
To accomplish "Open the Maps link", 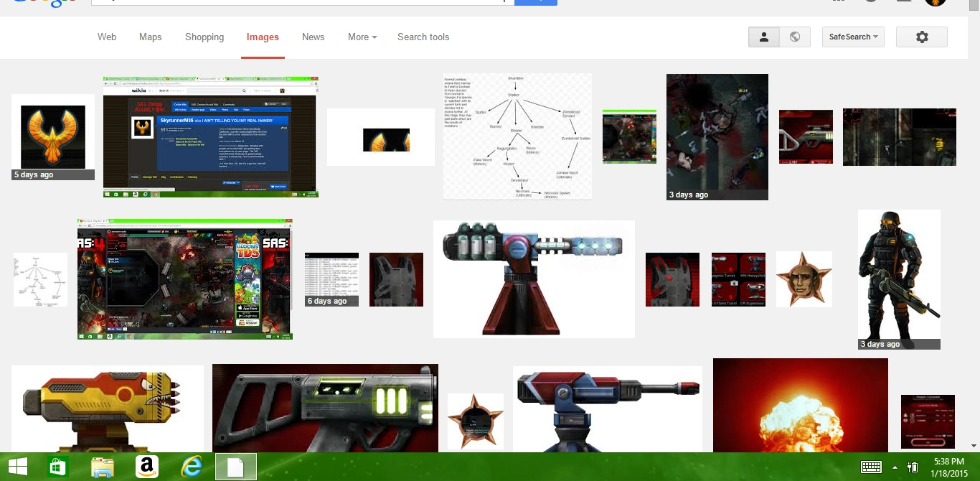I will [151, 37].
